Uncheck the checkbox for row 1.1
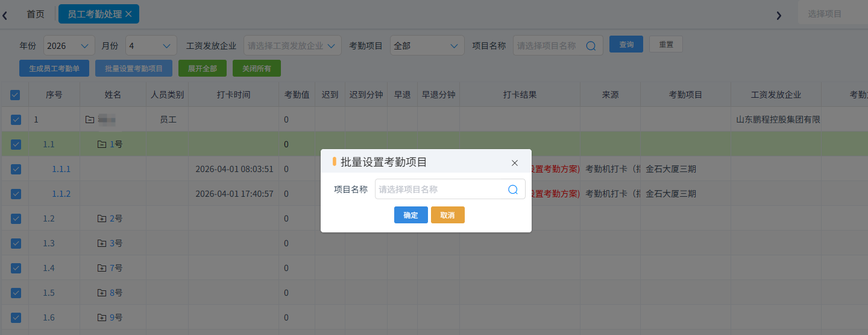Viewport: 868px width, 335px height. point(16,144)
